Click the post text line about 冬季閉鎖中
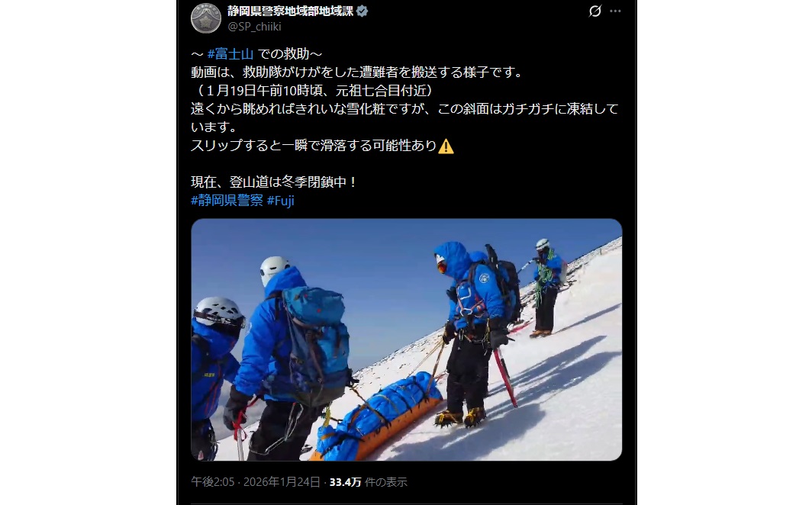The width and height of the screenshot is (812, 505). pyautogui.click(x=274, y=182)
